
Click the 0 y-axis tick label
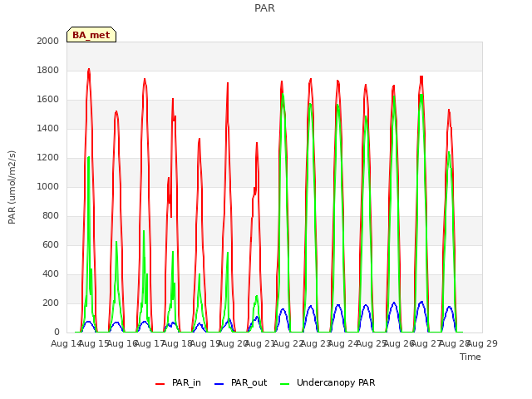coord(57,332)
